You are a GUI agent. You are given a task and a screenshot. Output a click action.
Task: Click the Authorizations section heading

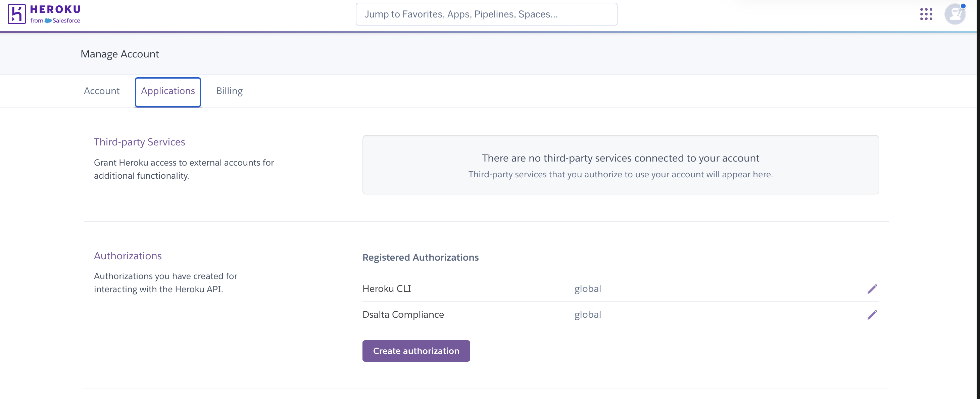(128, 256)
